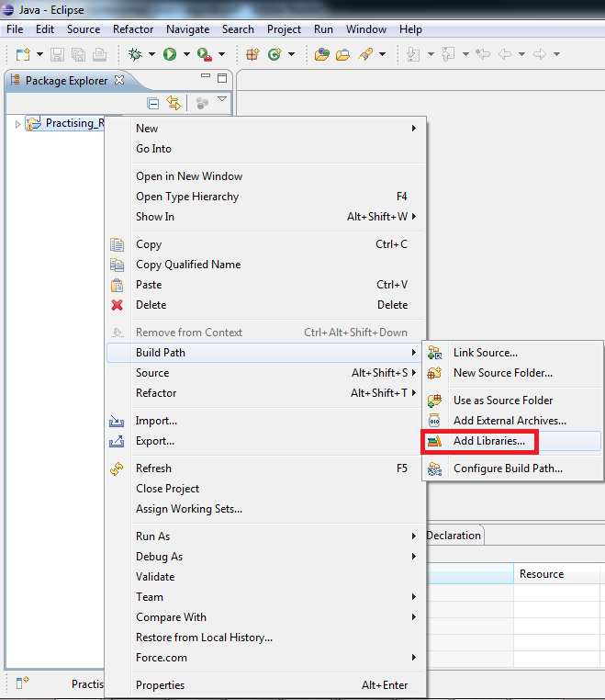Screen dimensions: 605x700
Task: Maximize the Package Explorer view
Action: pyautogui.click(x=222, y=78)
